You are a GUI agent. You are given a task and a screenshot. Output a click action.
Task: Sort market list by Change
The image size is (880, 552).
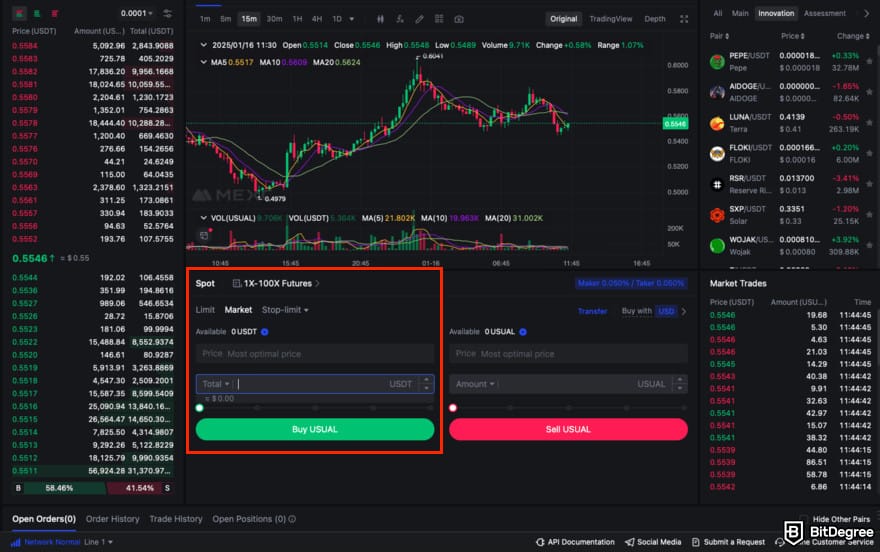click(x=853, y=36)
